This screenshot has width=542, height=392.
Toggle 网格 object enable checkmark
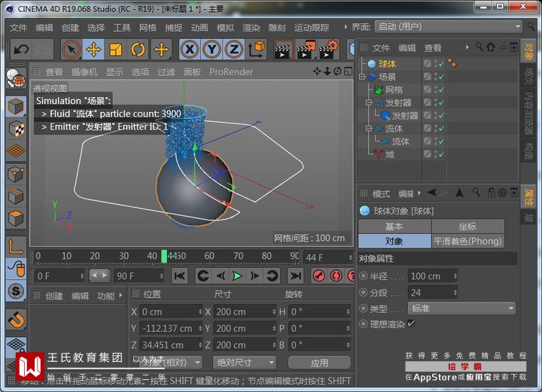click(441, 90)
